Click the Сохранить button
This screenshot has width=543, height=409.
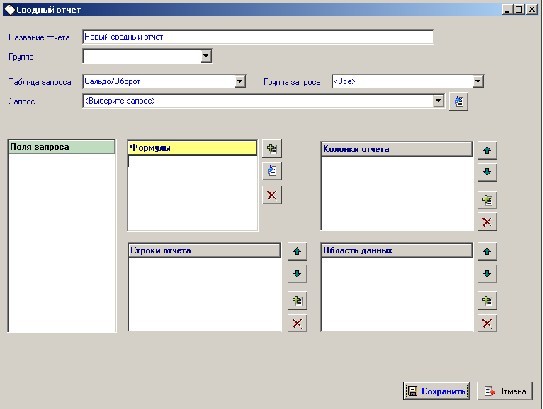[436, 391]
